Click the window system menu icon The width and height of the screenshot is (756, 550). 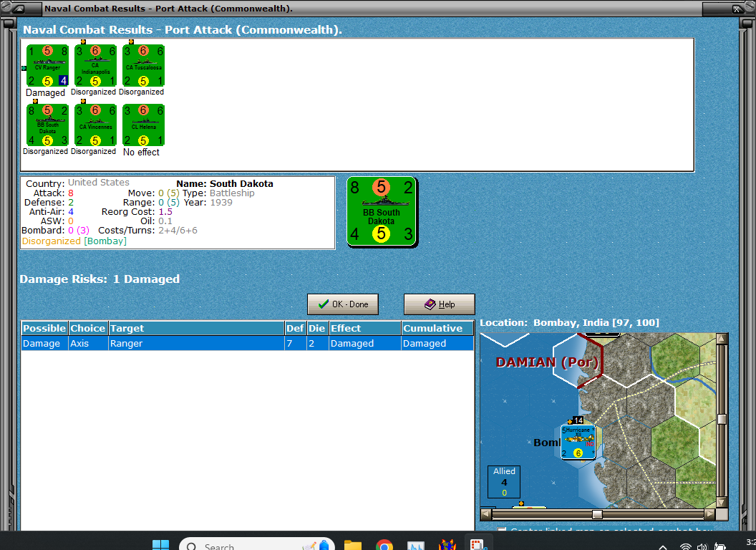click(19, 8)
